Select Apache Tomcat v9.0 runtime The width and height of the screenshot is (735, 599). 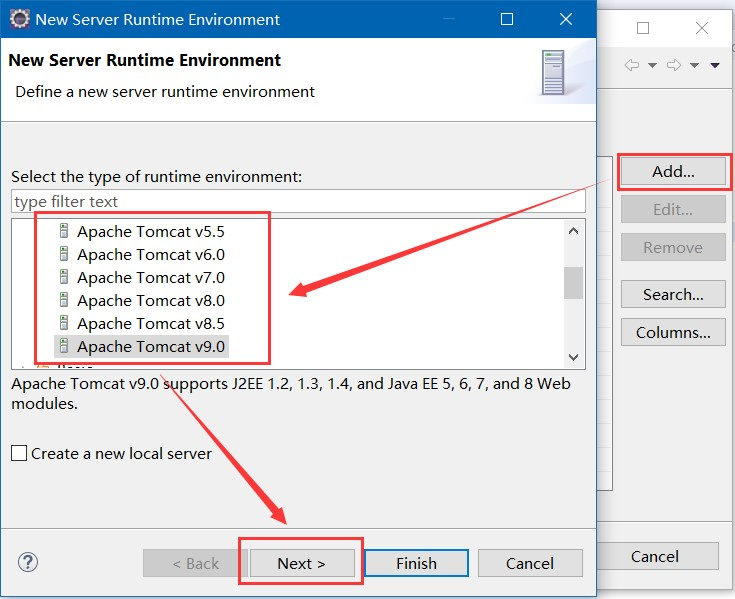click(x=150, y=346)
